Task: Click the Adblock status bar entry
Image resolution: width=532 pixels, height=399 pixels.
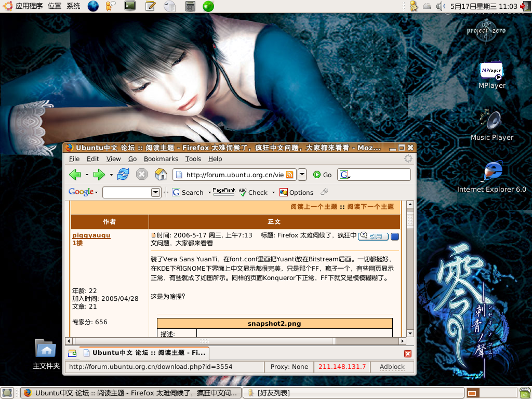Action: coord(392,367)
